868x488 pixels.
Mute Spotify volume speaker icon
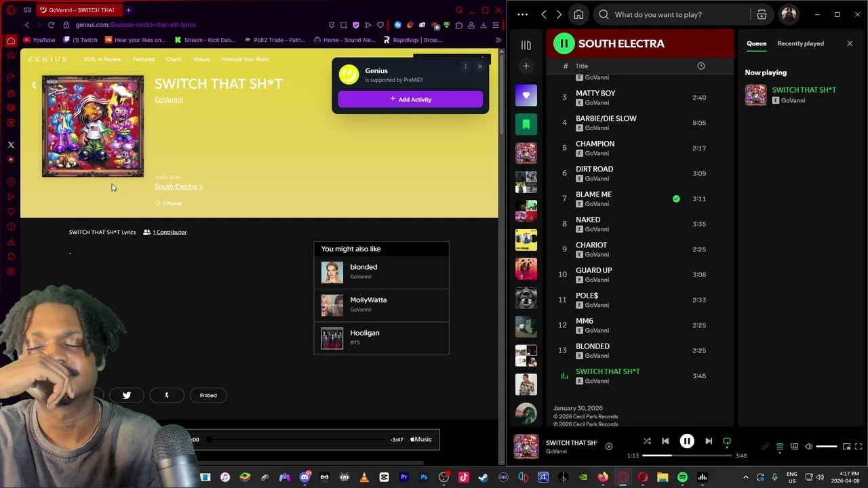808,447
